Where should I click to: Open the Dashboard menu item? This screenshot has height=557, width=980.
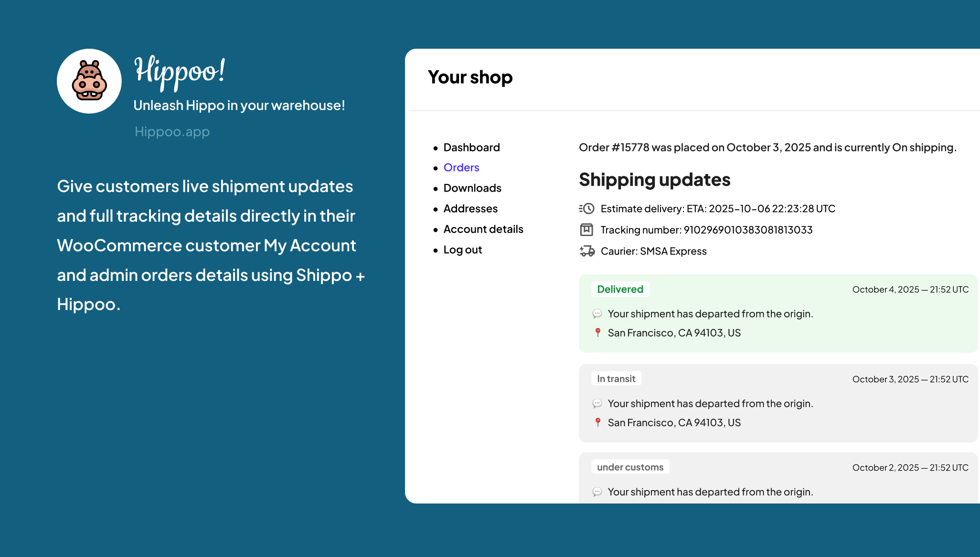click(x=471, y=148)
